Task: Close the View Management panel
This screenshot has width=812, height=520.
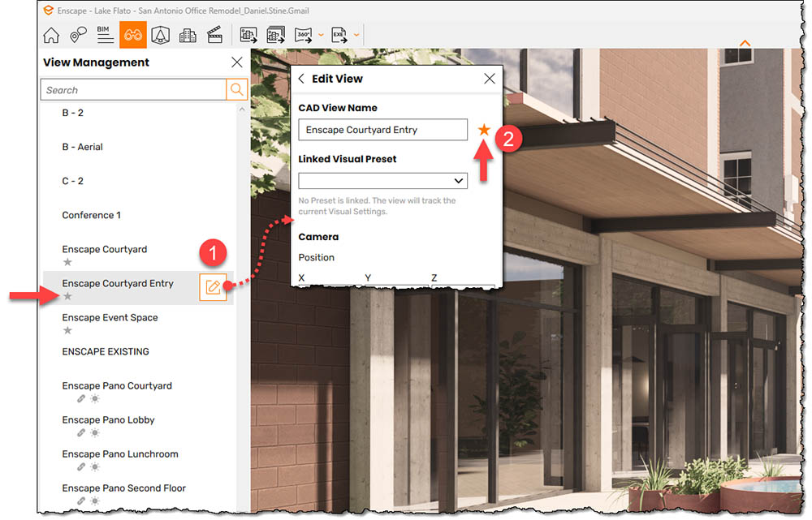Action: pos(236,62)
